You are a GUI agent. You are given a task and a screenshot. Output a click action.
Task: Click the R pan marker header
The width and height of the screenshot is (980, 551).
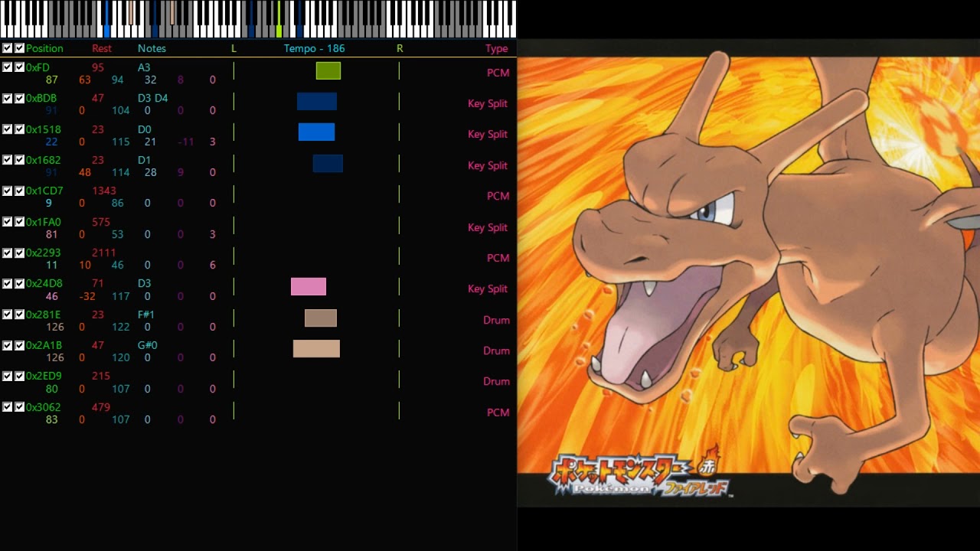400,48
